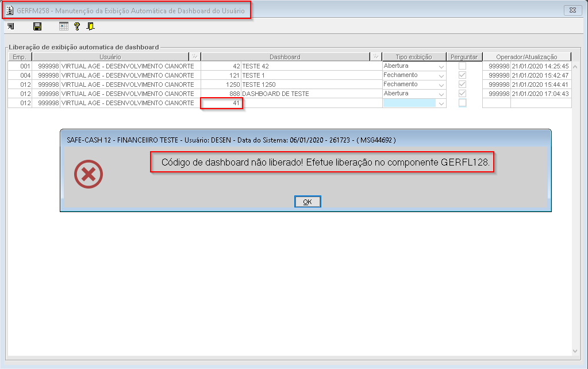Open Tipo exibição dropdown for TESTE 1250
Viewport: 588px width, 369px height.
[441, 84]
